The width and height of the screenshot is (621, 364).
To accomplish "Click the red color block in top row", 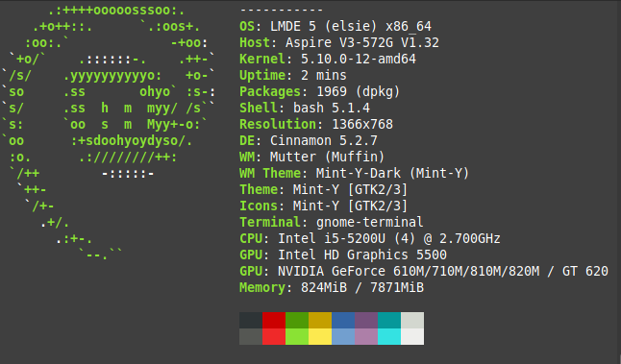I will point(274,320).
